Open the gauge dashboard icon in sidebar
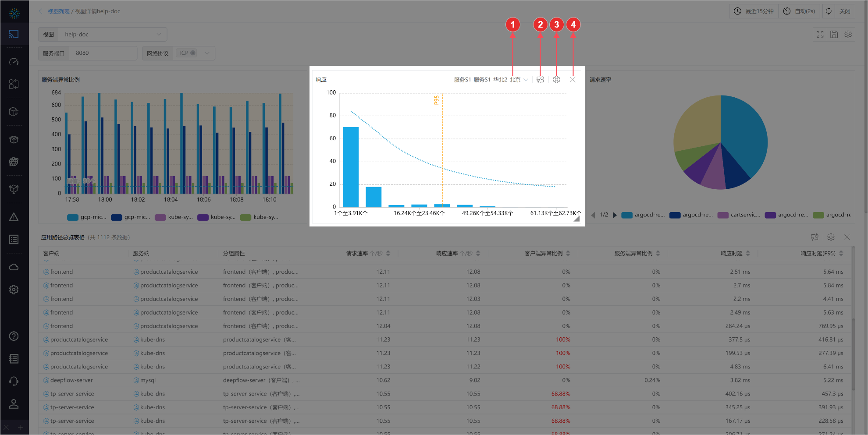868x435 pixels. (14, 62)
